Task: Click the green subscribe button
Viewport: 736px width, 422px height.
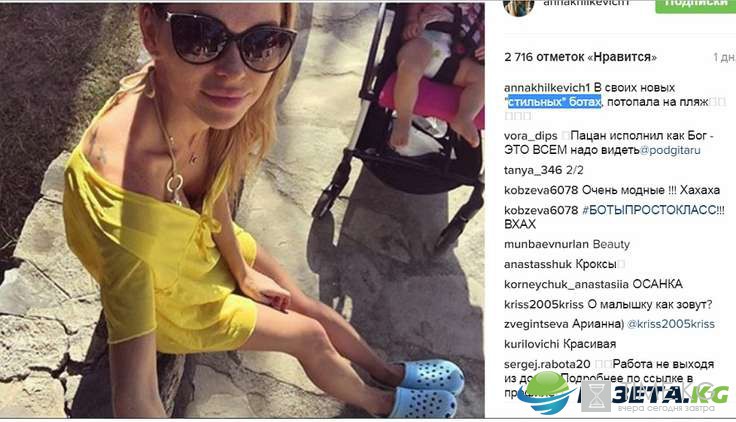Action: pyautogui.click(x=696, y=6)
